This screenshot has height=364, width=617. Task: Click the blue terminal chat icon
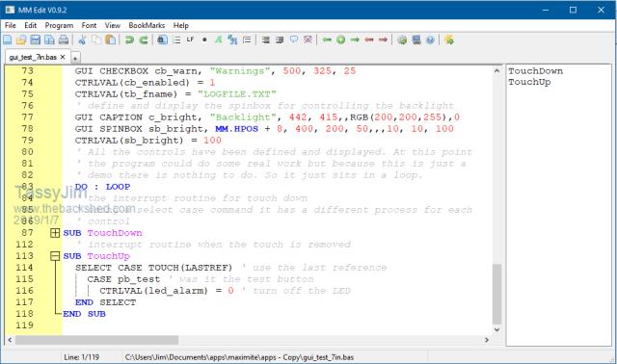pos(416,39)
